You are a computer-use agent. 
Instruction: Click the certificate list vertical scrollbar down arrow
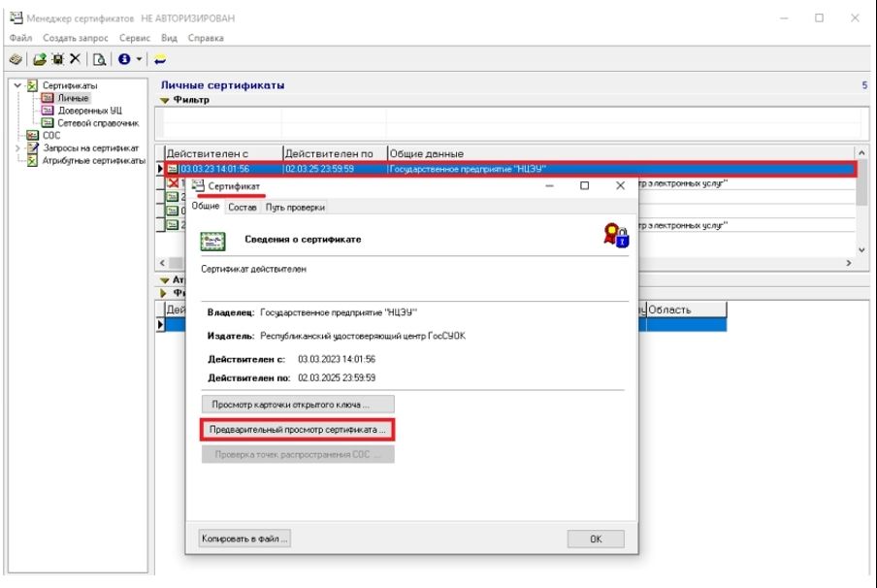pyautogui.click(x=862, y=248)
